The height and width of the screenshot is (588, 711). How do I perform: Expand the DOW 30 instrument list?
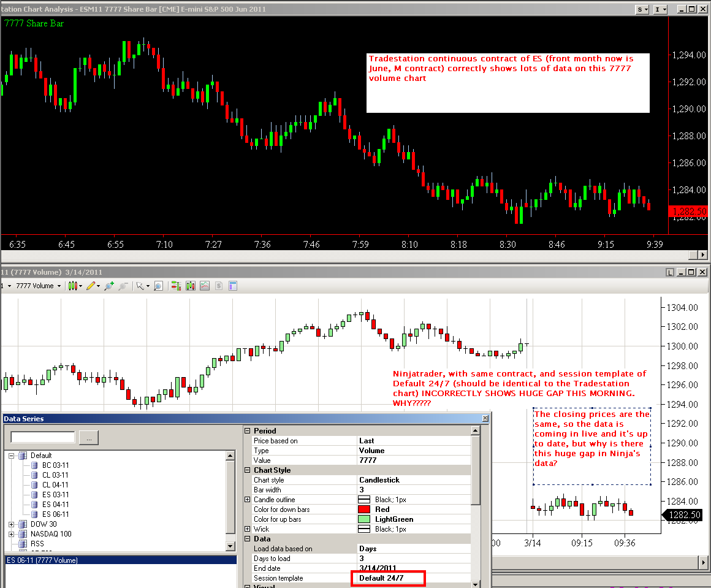pyautogui.click(x=11, y=524)
